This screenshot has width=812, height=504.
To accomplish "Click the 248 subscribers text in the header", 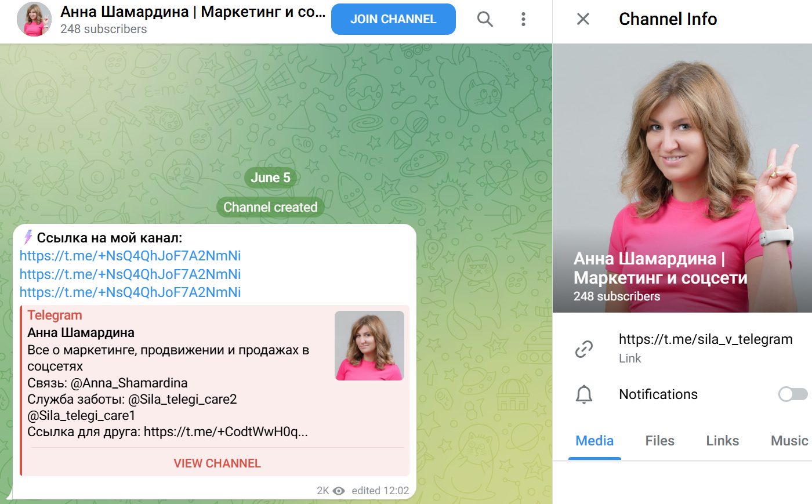I will tap(104, 29).
